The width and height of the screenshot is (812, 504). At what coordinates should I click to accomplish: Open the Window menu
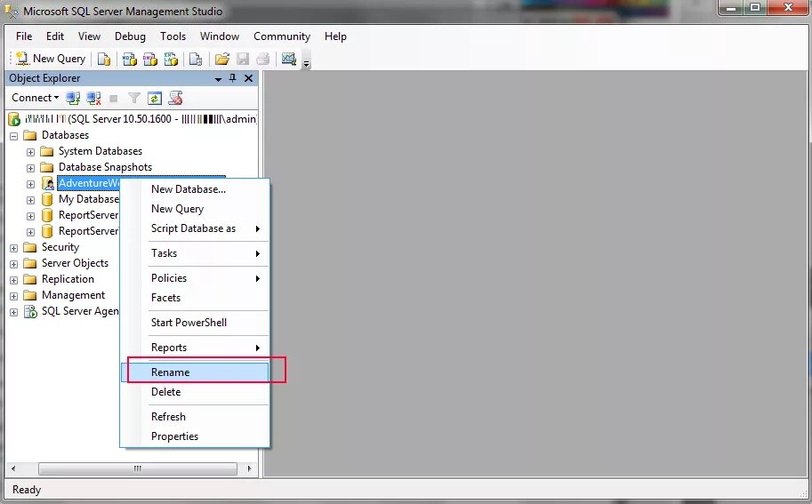coord(220,36)
